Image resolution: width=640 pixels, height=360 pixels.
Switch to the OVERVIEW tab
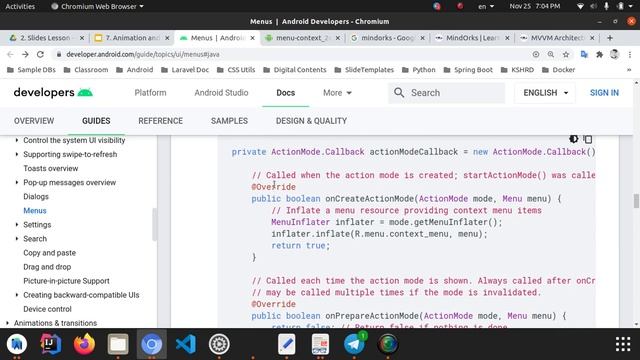pyautogui.click(x=34, y=121)
